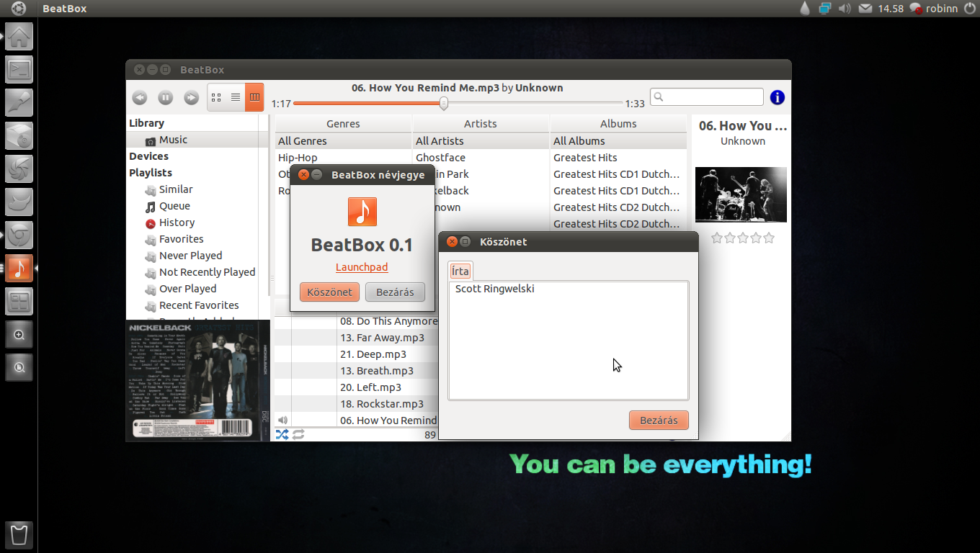Select the Never Played playlist
Viewport: 980px width, 553px height.
click(x=192, y=256)
